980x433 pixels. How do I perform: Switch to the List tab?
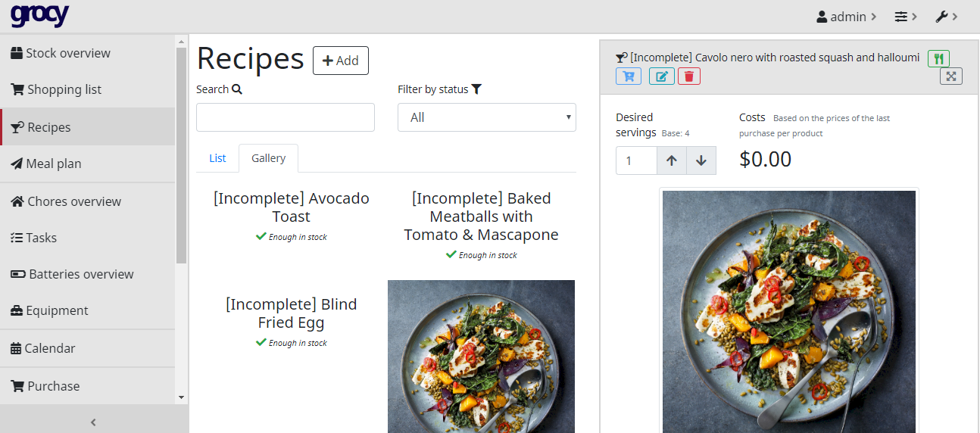click(217, 158)
